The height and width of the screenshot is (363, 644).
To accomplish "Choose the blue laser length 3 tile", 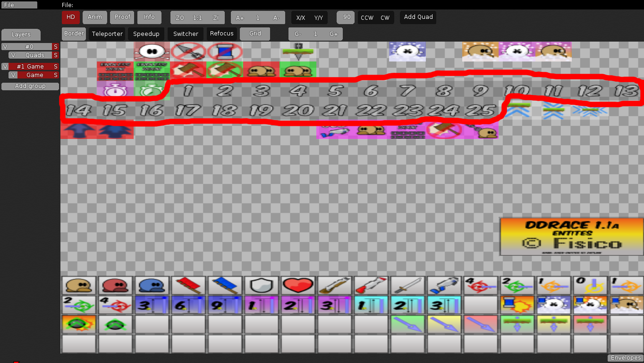I will point(152,305).
